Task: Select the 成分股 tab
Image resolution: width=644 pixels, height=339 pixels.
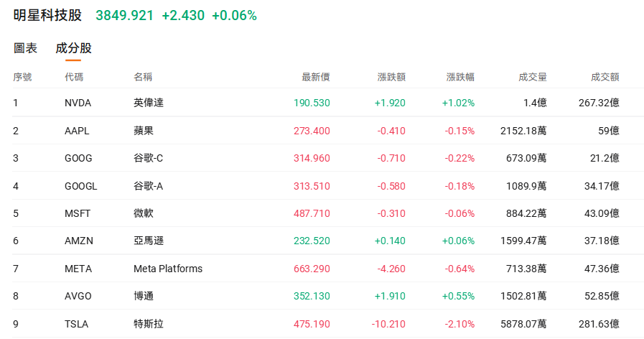Action: click(x=73, y=49)
